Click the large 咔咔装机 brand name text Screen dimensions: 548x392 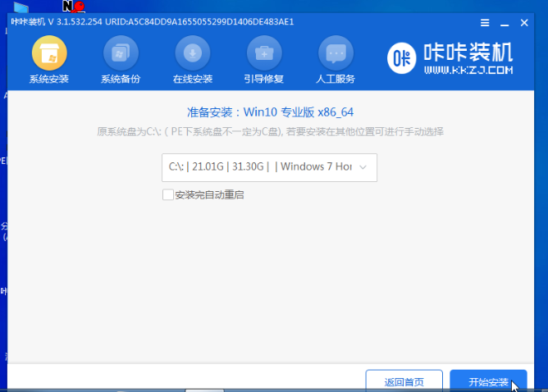468,52
